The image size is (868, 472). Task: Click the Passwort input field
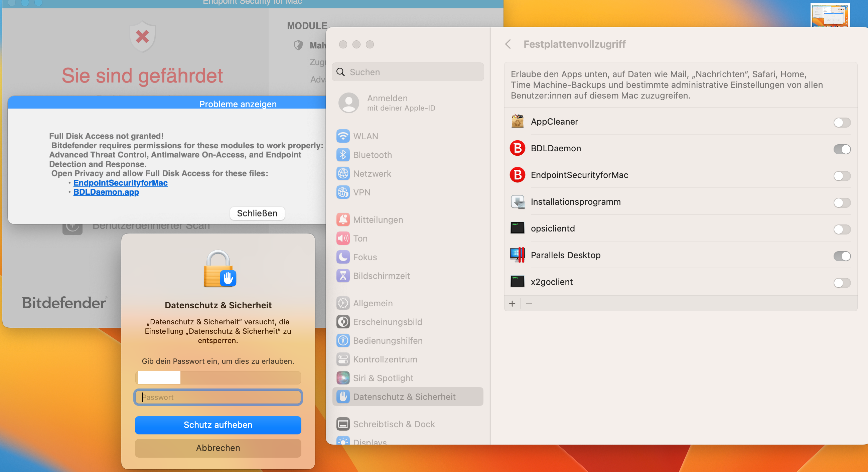pos(218,397)
